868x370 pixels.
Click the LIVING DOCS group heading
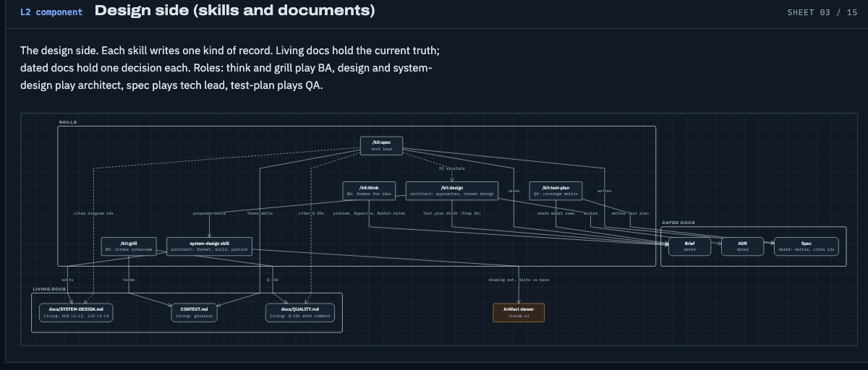pos(48,288)
